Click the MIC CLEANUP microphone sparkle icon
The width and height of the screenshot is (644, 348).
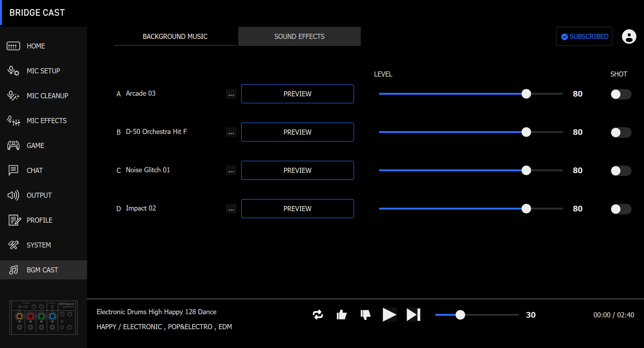pos(13,96)
